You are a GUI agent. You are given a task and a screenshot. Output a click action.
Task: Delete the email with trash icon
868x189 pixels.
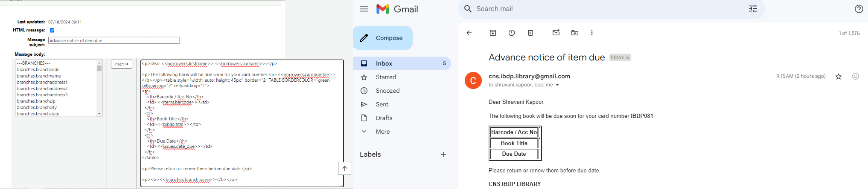coord(530,33)
